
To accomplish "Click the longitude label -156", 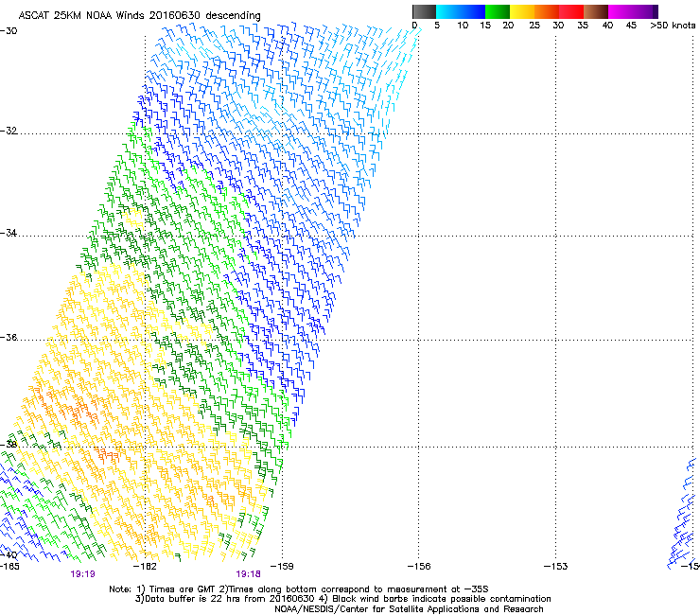I will pyautogui.click(x=419, y=567).
